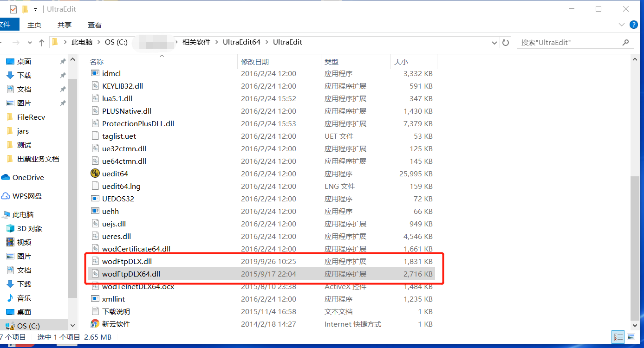This screenshot has height=348, width=644.
Task: Sort files by the 修改日期 column header
Action: [x=254, y=62]
